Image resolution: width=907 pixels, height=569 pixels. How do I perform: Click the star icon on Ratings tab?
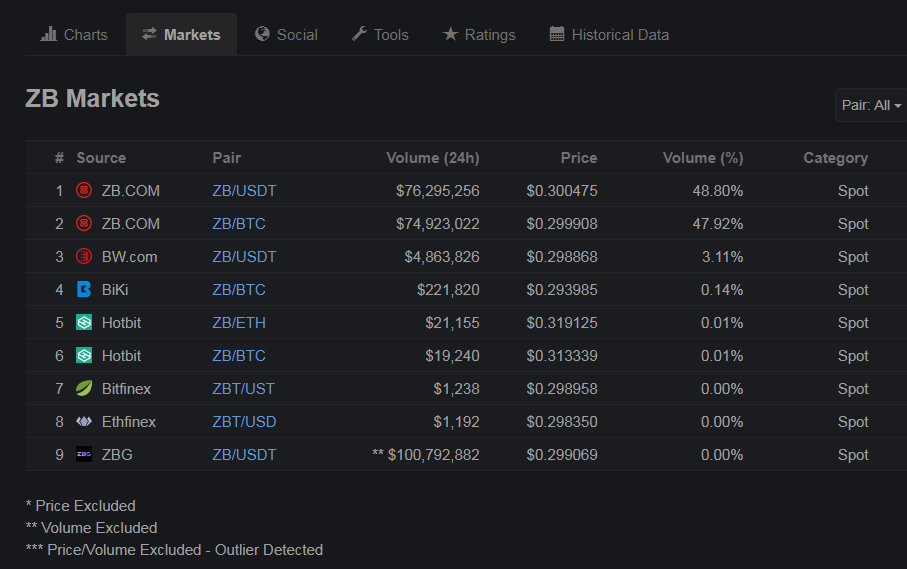450,34
